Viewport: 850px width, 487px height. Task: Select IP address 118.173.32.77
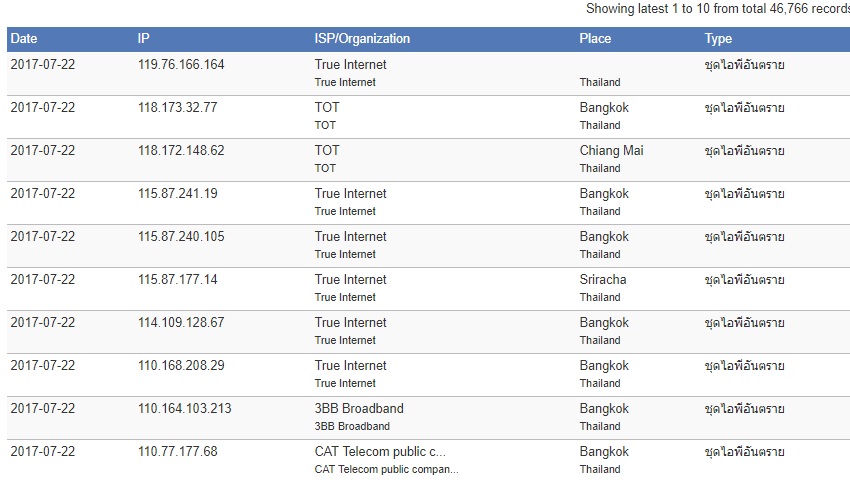click(x=177, y=108)
